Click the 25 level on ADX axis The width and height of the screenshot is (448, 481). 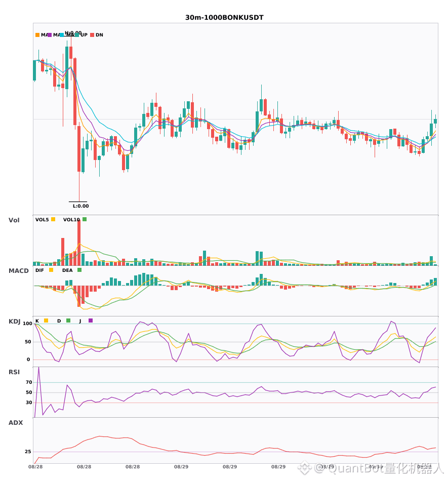(28, 452)
